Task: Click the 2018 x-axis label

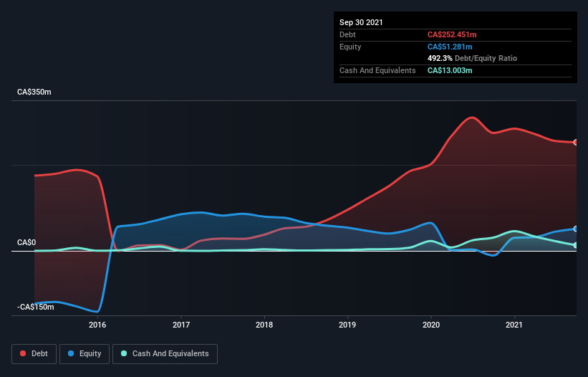Action: click(x=264, y=325)
